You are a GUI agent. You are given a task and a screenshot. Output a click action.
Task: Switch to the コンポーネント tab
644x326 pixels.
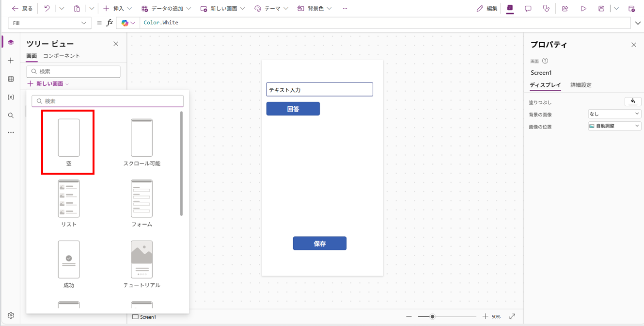[62, 56]
